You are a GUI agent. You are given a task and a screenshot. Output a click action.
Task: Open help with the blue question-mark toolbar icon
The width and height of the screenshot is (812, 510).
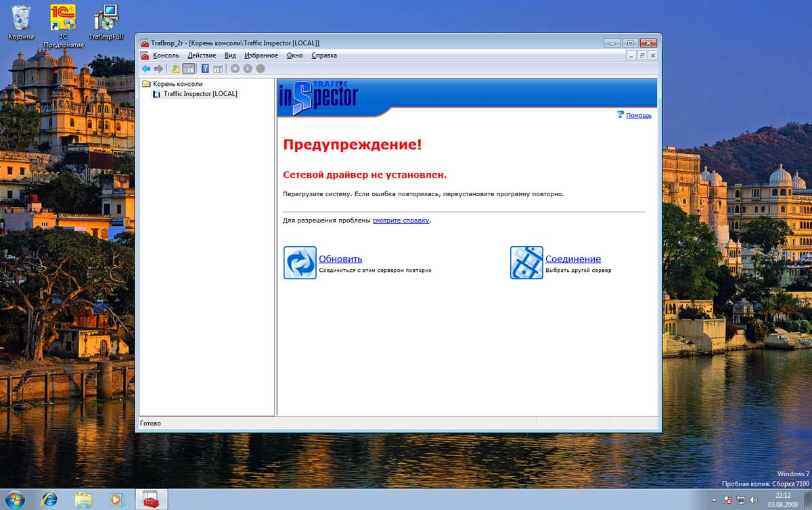tap(206, 68)
